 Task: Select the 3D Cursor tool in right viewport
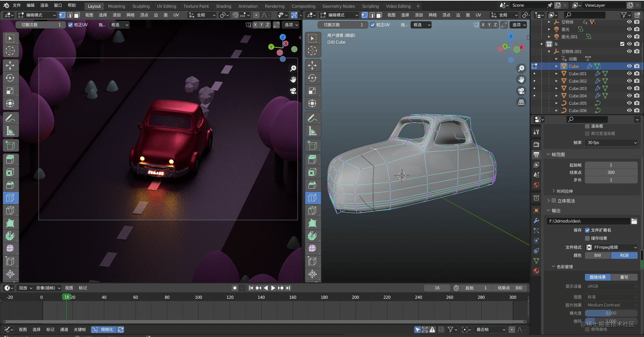coord(313,51)
